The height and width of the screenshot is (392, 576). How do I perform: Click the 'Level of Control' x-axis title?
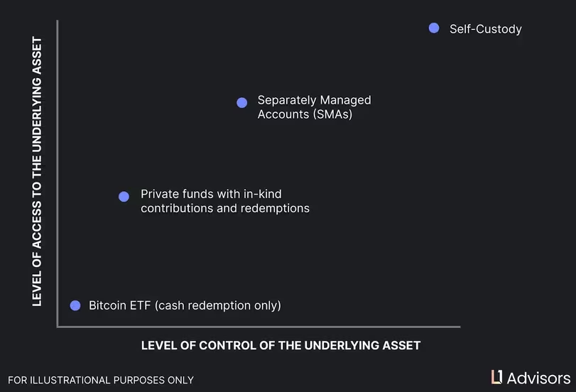click(x=281, y=346)
